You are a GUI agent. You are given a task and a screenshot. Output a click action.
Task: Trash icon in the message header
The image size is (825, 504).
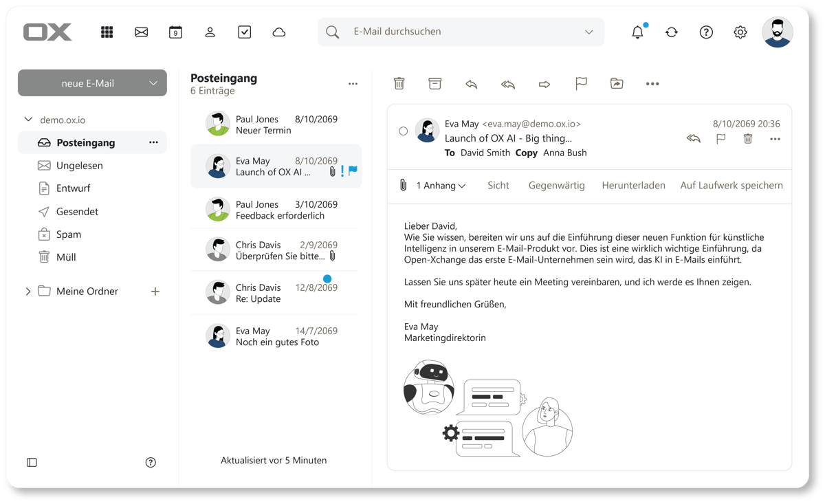pos(748,139)
